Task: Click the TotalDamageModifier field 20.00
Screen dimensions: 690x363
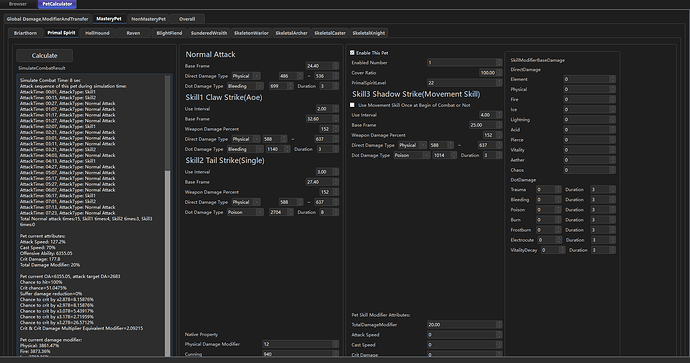Action: [464, 325]
